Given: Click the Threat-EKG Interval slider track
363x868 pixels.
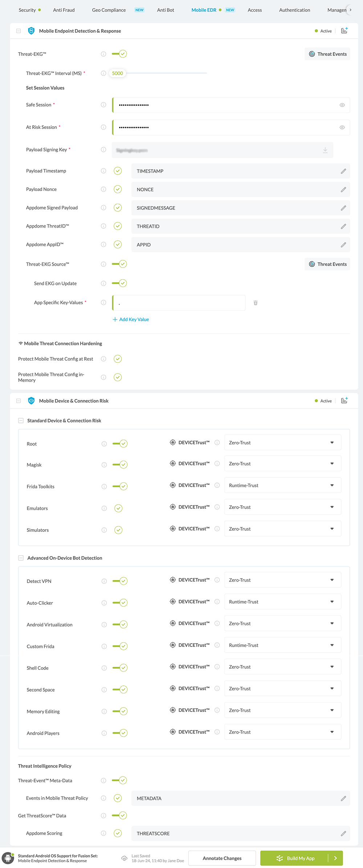Looking at the screenshot, I should pos(167,73).
